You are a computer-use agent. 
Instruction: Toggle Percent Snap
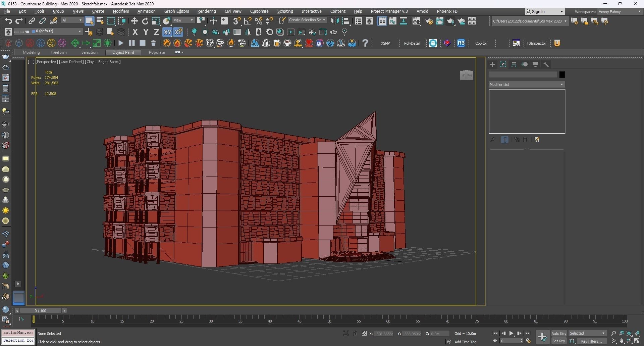258,21
